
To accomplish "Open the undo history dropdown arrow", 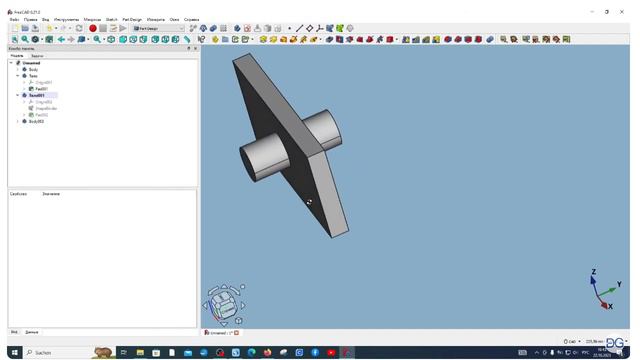I will pyautogui.click(x=56, y=28).
